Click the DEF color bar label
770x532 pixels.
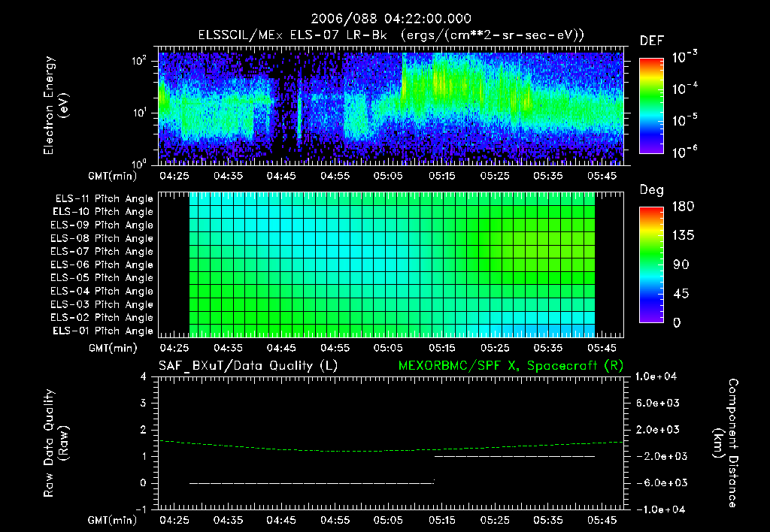[652, 41]
